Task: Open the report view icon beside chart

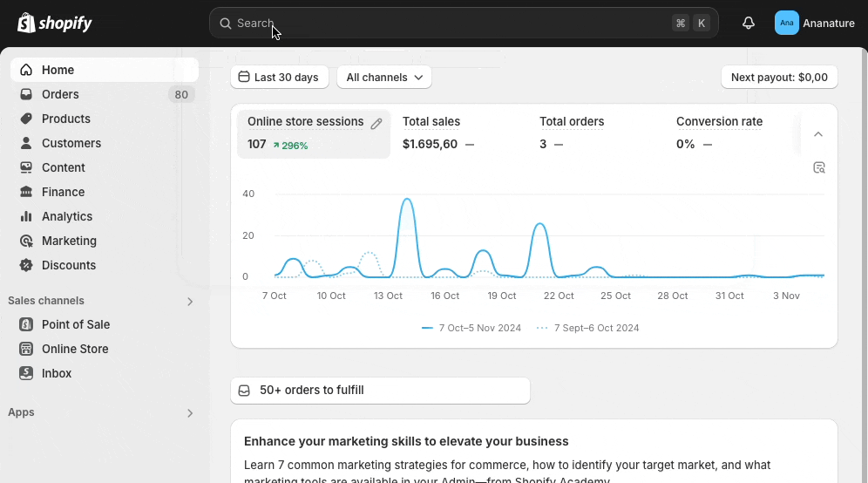Action: point(818,167)
